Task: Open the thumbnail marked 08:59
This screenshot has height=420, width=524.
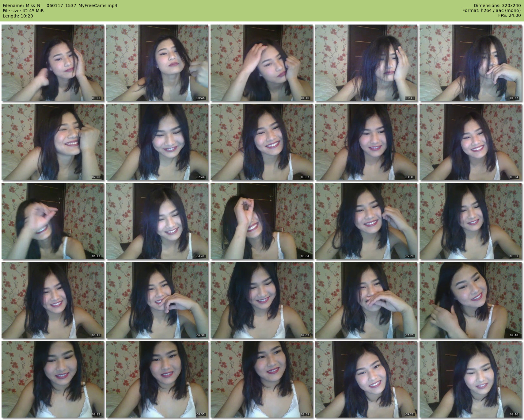Action: tap(262, 379)
